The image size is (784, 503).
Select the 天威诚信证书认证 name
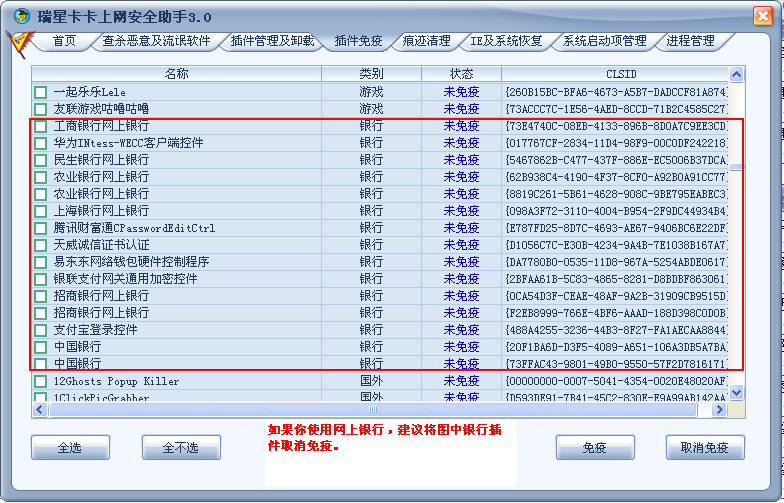[101, 245]
